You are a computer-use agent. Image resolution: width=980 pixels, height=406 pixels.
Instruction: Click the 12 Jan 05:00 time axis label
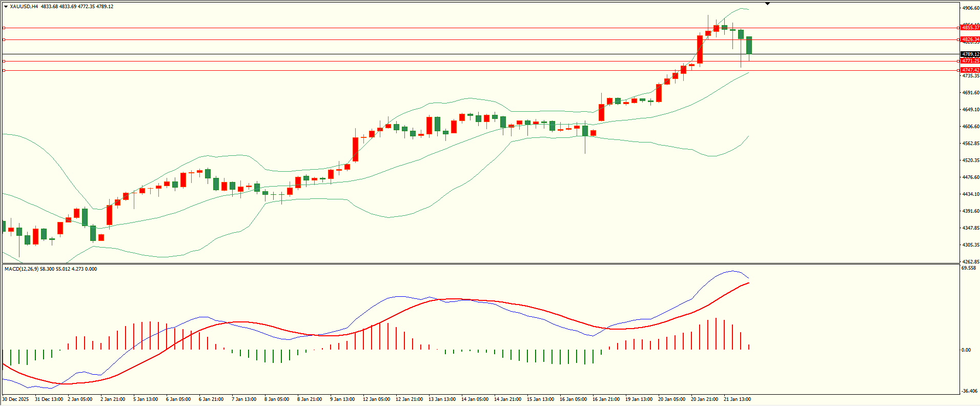coord(376,399)
